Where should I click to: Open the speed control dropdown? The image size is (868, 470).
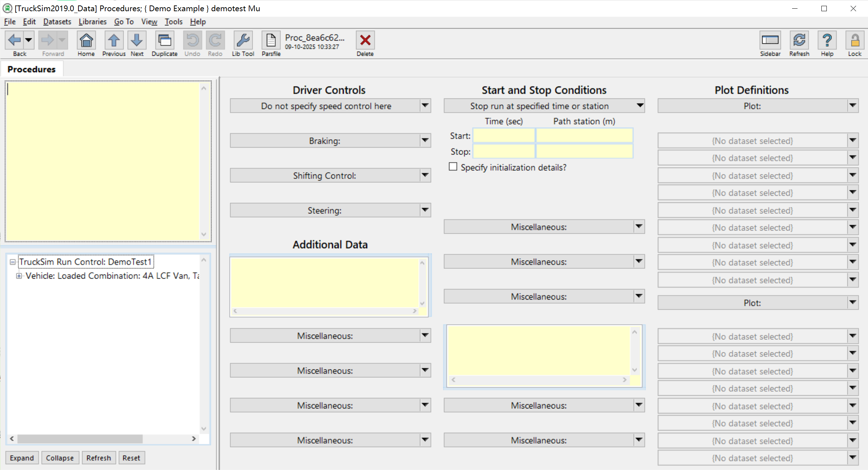425,106
